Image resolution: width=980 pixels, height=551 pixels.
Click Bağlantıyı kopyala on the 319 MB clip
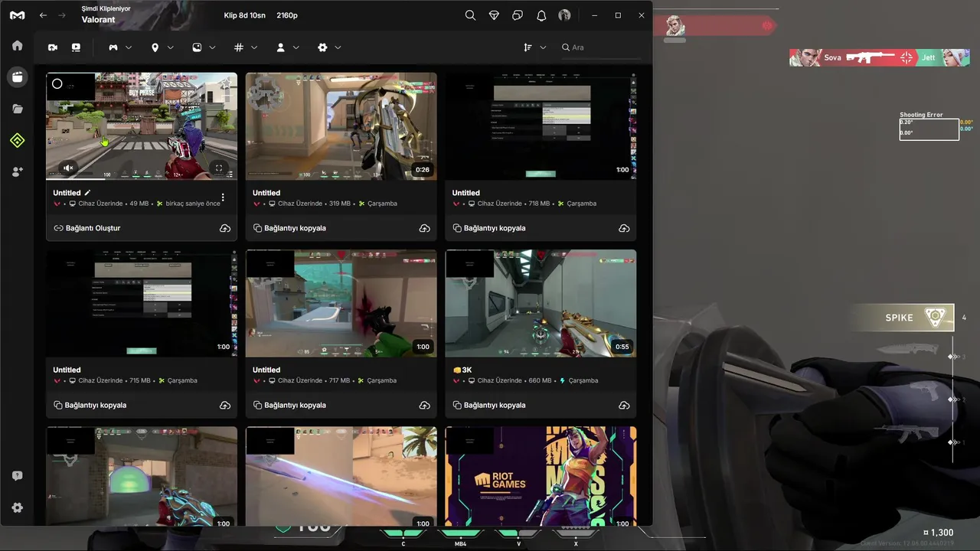tap(290, 228)
